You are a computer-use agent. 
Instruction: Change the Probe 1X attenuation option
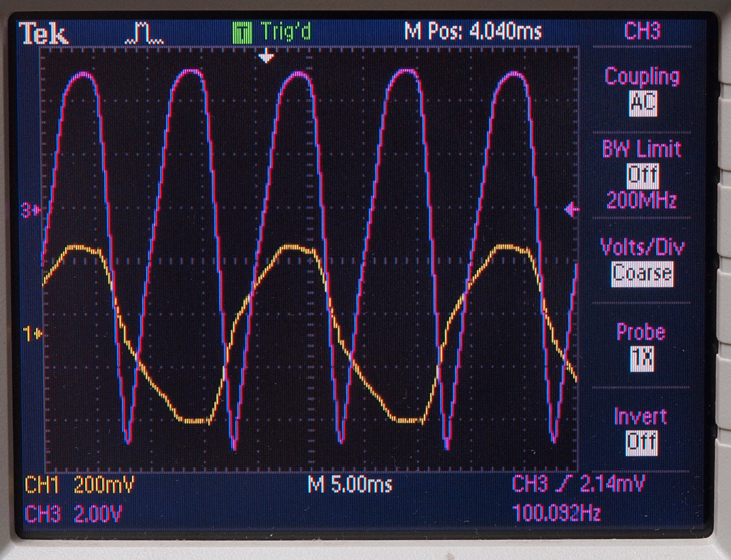[x=642, y=359]
